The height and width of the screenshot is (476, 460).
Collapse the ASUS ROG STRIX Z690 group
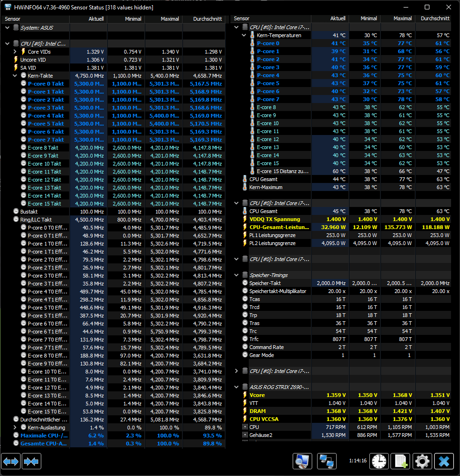[236, 387]
